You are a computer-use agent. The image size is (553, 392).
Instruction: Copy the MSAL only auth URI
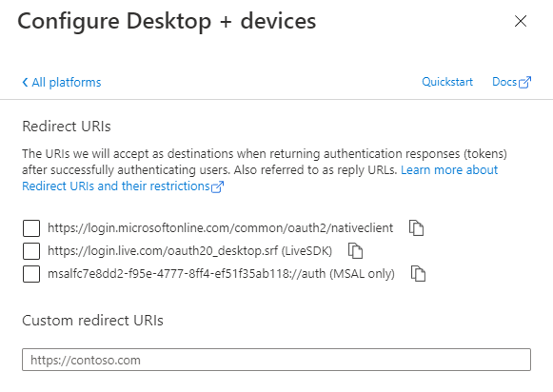(x=418, y=274)
